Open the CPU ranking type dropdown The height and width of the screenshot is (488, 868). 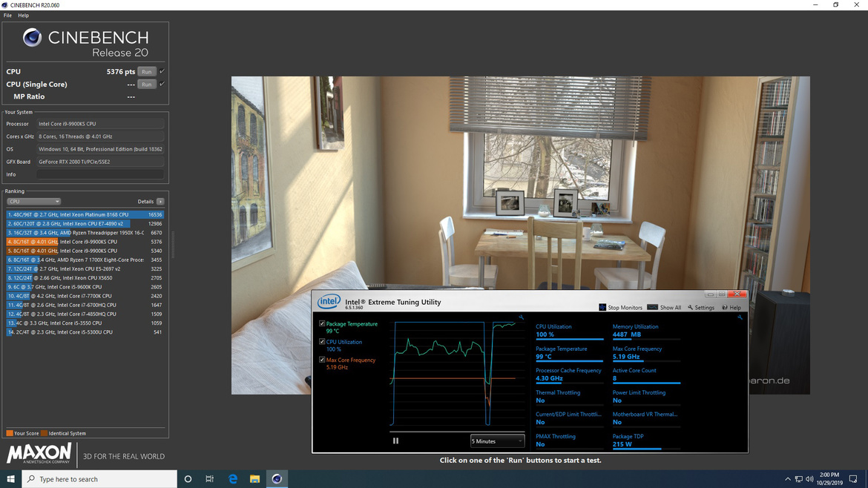click(x=33, y=202)
